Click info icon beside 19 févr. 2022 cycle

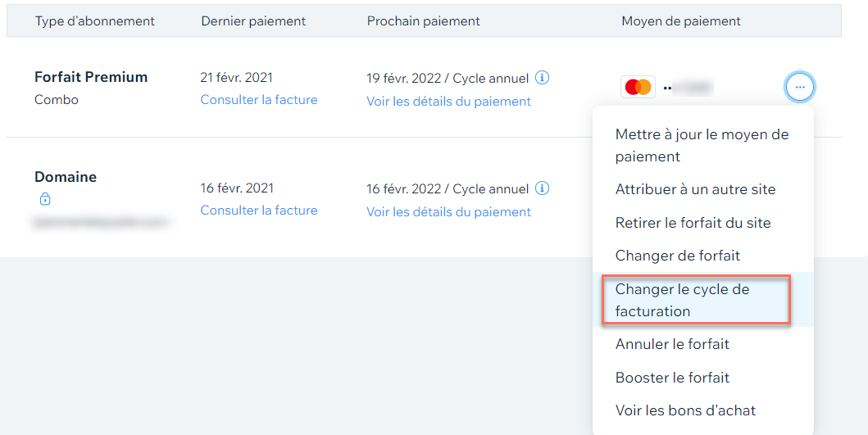[542, 78]
